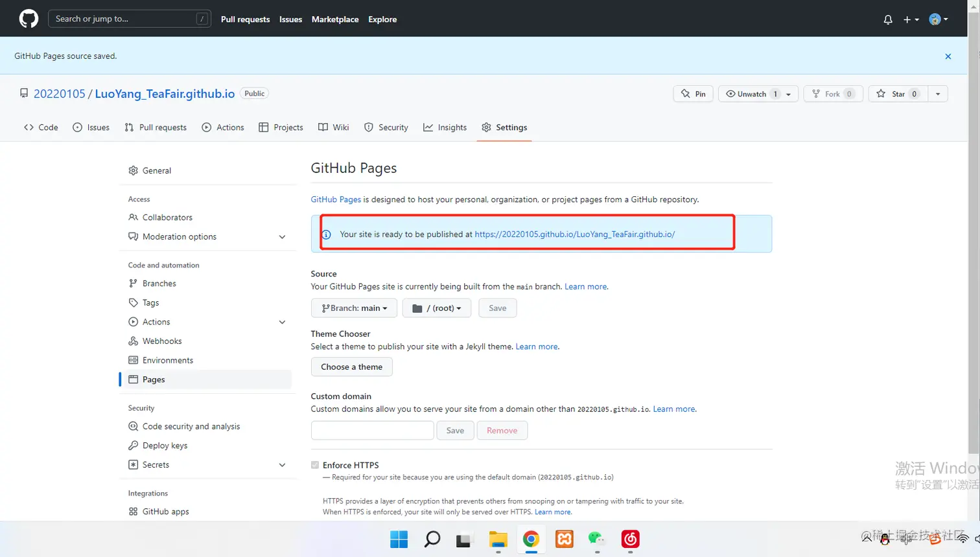Expand the sidebar Actions chevron
The image size is (980, 557).
282,322
